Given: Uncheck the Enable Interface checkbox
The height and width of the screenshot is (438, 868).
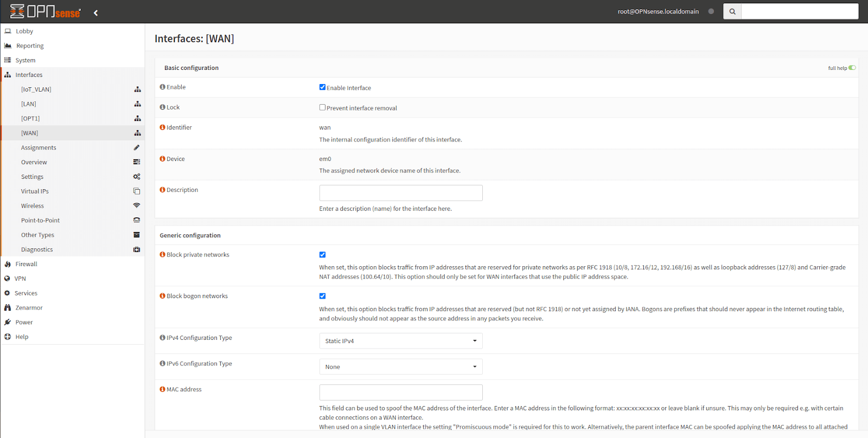Looking at the screenshot, I should tap(322, 87).
